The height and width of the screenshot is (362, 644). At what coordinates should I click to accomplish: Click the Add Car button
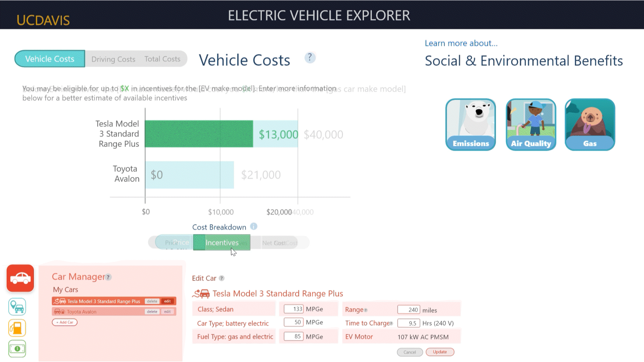pos(65,322)
